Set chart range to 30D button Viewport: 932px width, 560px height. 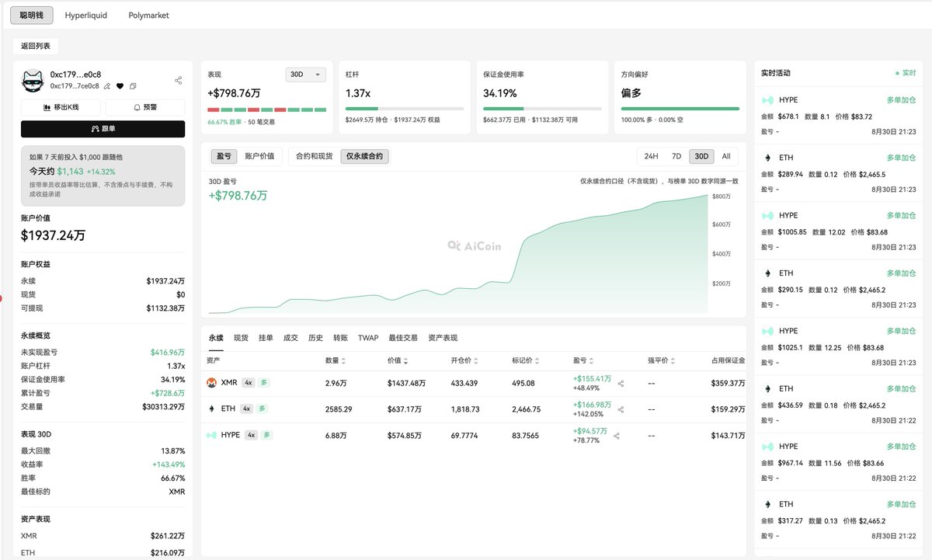[701, 156]
